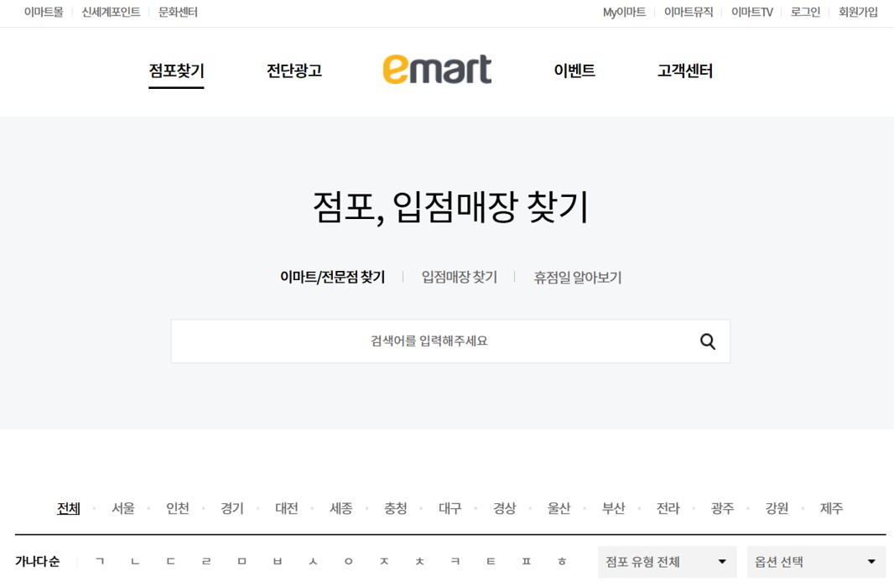Click the 회원가입 link

(857, 12)
